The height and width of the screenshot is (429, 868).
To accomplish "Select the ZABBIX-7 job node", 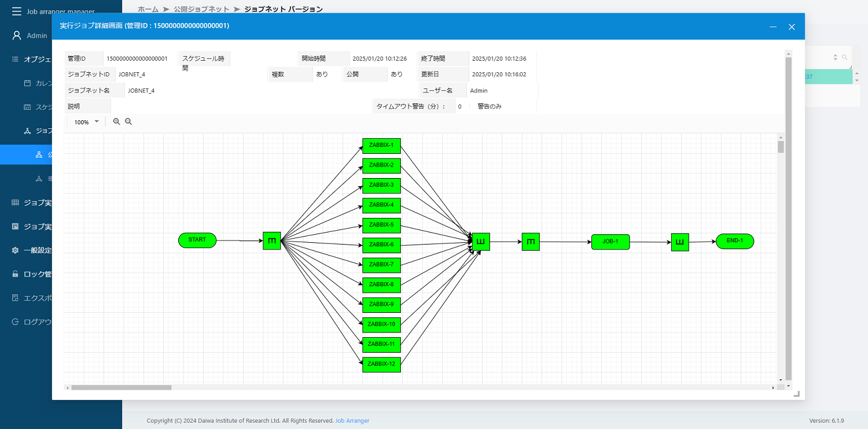I will tap(381, 265).
